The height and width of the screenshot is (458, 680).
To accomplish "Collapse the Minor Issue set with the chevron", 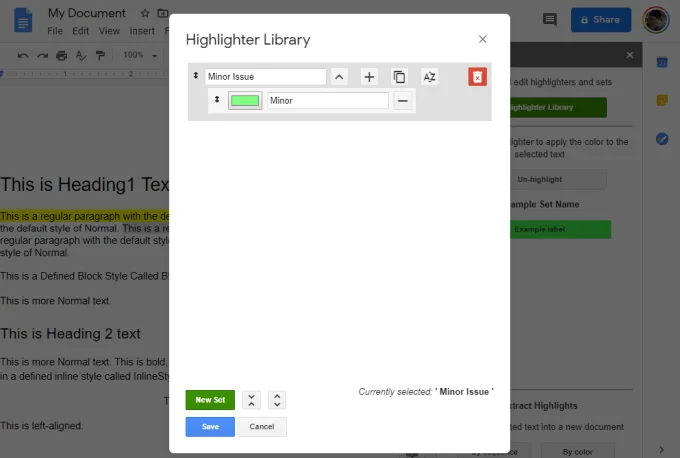I will (x=339, y=77).
